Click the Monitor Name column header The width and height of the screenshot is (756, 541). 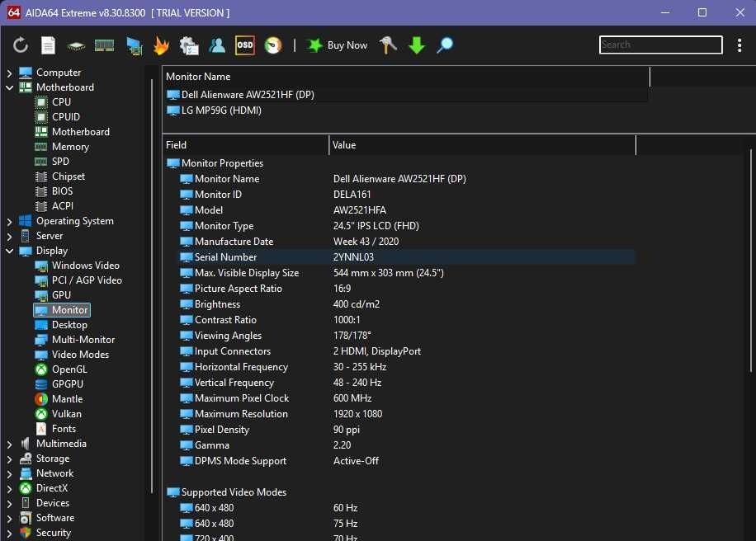pos(406,77)
